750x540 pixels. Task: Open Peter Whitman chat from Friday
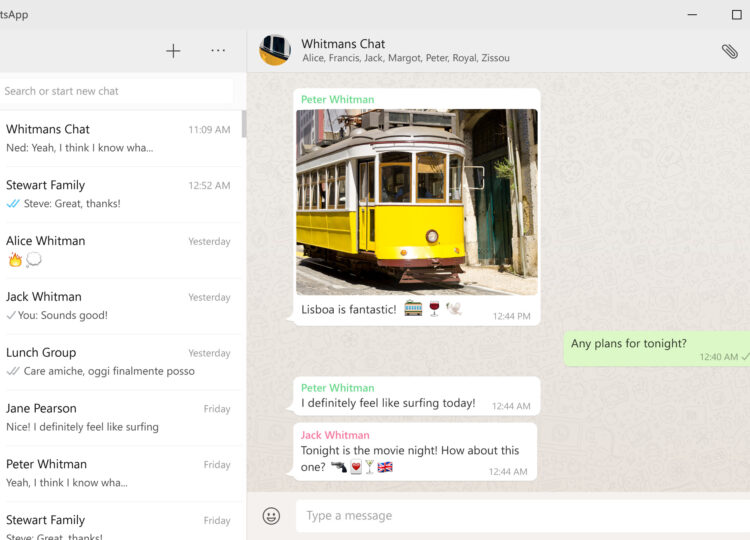(118, 474)
